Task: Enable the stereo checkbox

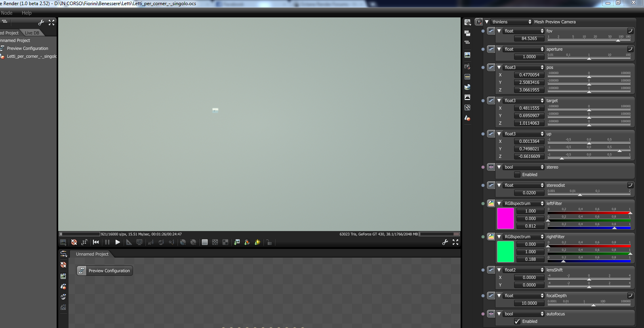Action: pyautogui.click(x=517, y=174)
